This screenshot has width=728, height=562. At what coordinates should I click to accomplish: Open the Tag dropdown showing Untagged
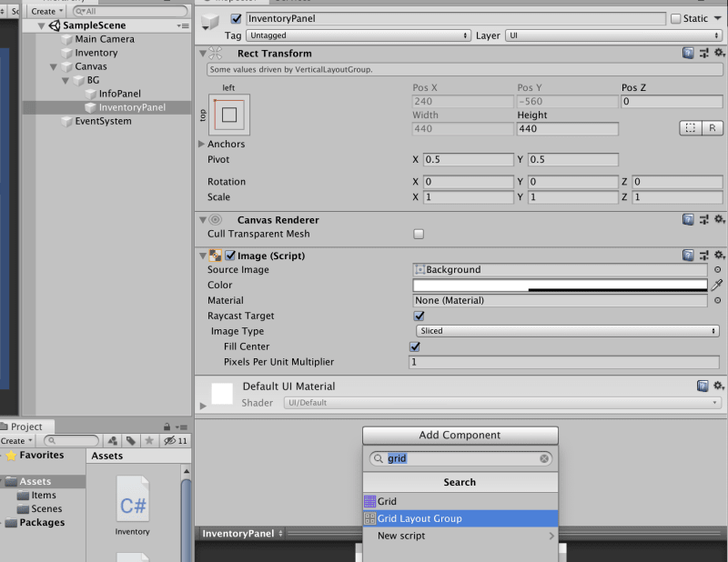coord(358,35)
